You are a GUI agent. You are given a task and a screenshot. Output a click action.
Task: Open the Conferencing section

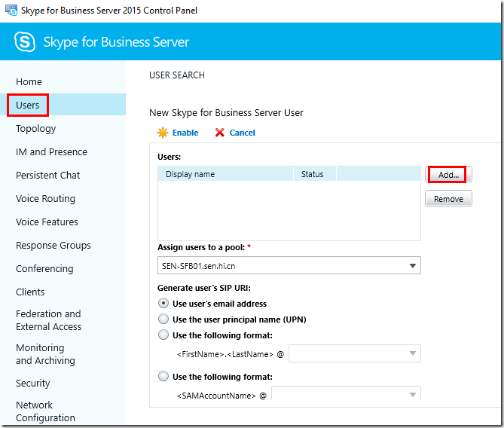(44, 269)
